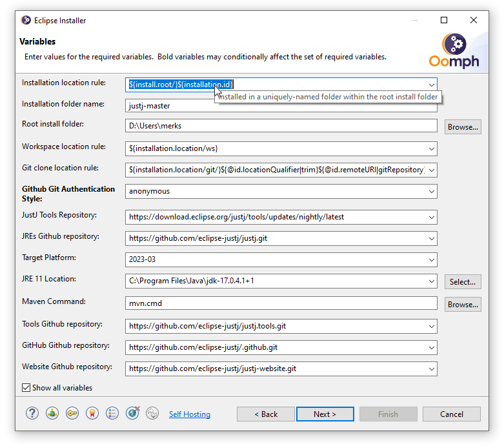Click Select for JRE 11 Location
Viewport: 504px width, 446px height.
(463, 281)
